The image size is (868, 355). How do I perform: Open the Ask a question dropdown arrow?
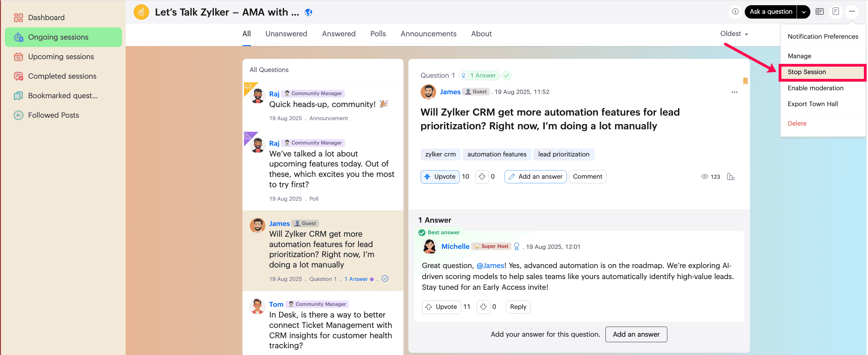(x=803, y=12)
